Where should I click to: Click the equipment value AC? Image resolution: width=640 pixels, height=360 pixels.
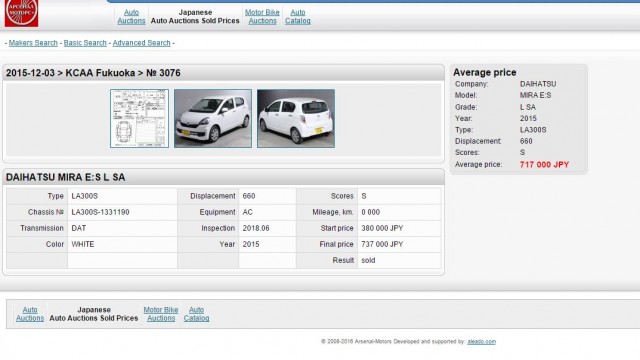point(247,212)
